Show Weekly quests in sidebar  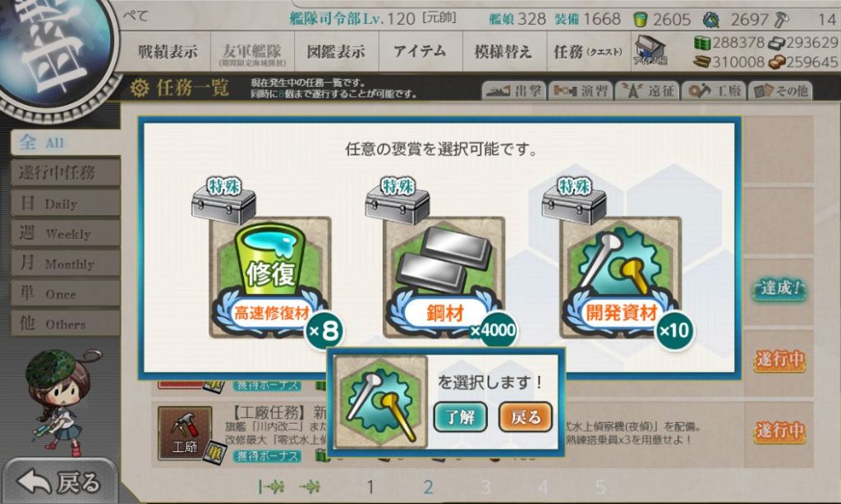pyautogui.click(x=66, y=233)
